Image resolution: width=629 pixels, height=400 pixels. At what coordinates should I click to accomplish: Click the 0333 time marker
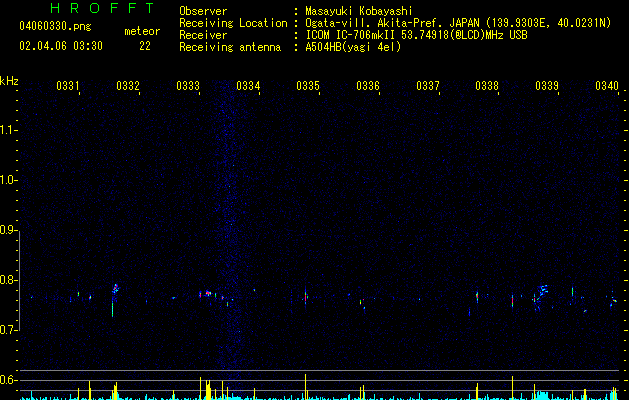click(188, 86)
